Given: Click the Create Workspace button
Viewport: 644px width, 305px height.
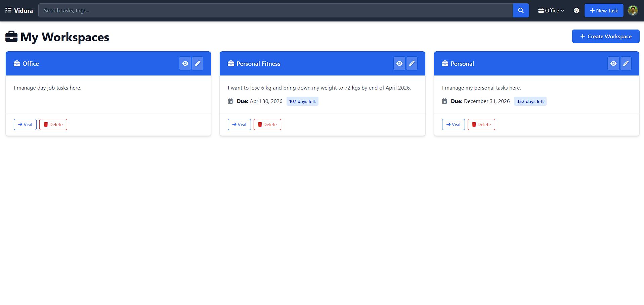Looking at the screenshot, I should (605, 36).
